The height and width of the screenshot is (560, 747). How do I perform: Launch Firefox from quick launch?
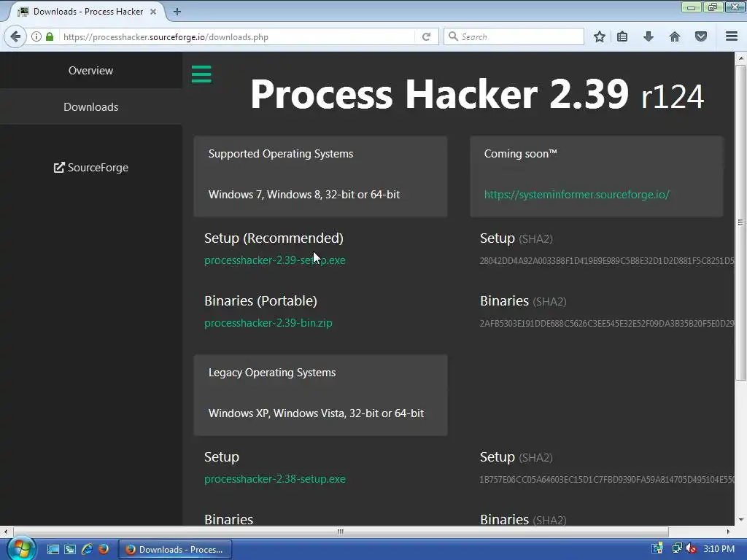104,549
